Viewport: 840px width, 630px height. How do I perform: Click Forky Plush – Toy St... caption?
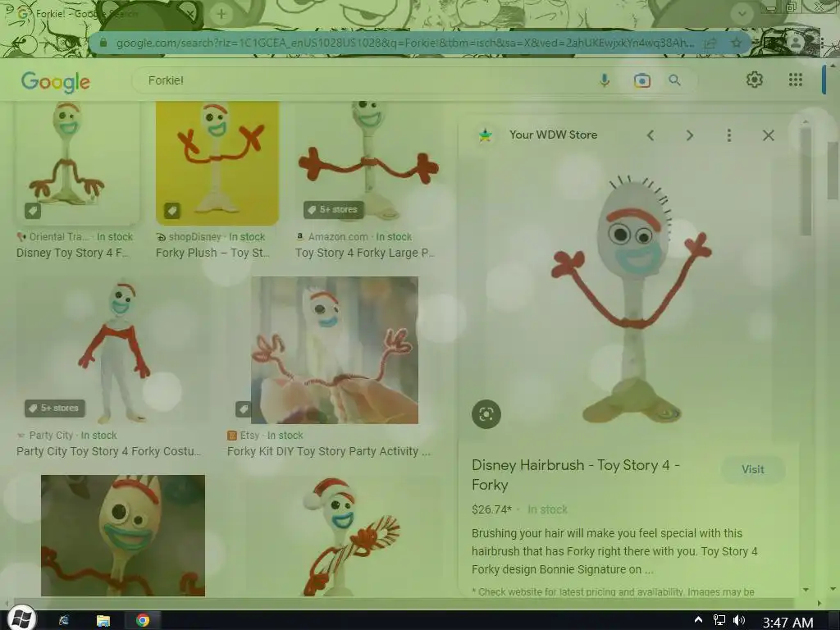(x=212, y=253)
